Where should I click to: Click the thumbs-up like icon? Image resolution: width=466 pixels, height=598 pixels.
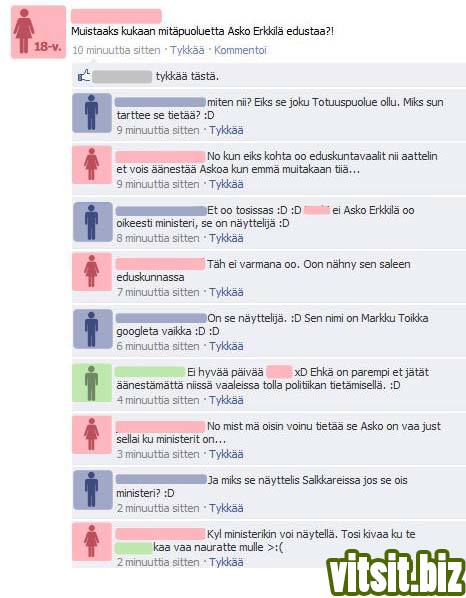(x=84, y=76)
